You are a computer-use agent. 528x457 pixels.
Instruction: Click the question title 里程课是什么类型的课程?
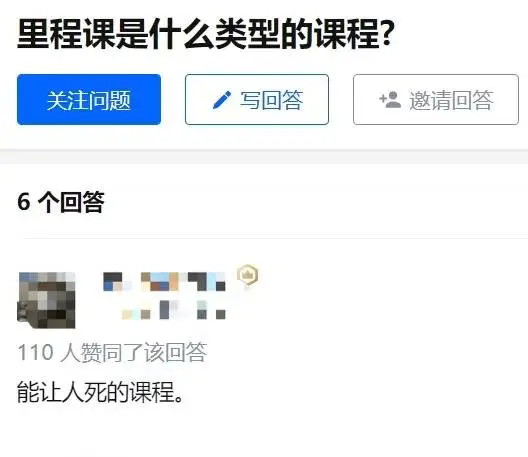tap(205, 34)
